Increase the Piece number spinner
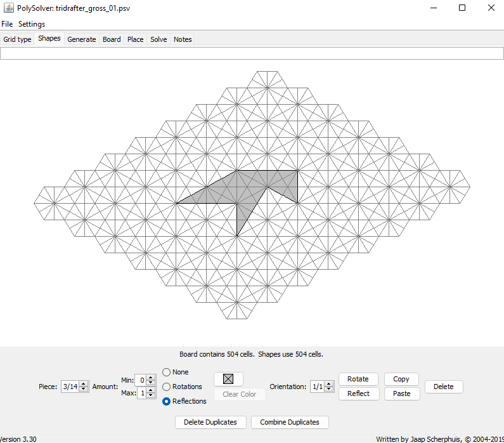This screenshot has width=504, height=443. [84, 384]
